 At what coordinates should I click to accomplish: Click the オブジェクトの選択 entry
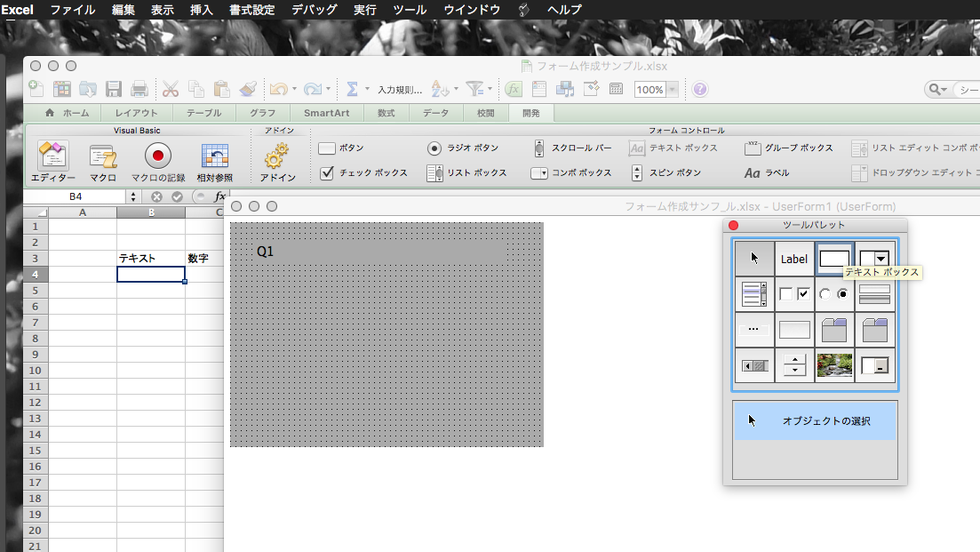[815, 421]
